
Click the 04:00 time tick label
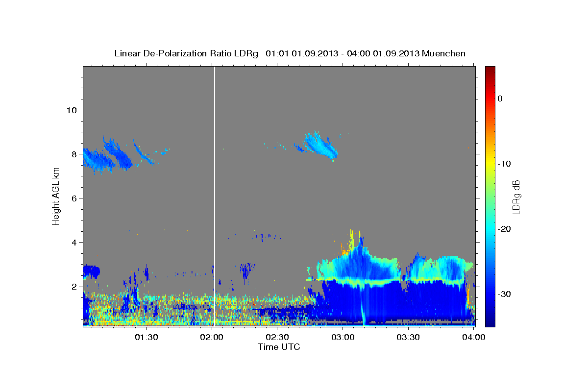click(474, 337)
